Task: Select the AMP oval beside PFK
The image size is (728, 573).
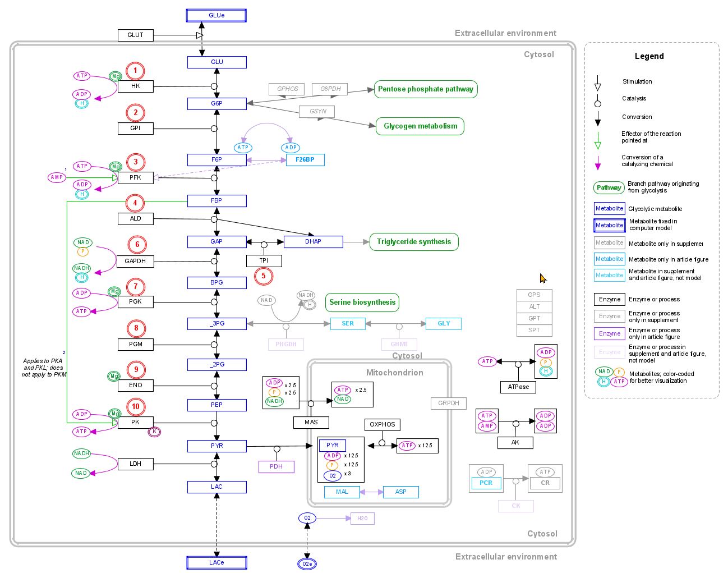Action: (57, 177)
